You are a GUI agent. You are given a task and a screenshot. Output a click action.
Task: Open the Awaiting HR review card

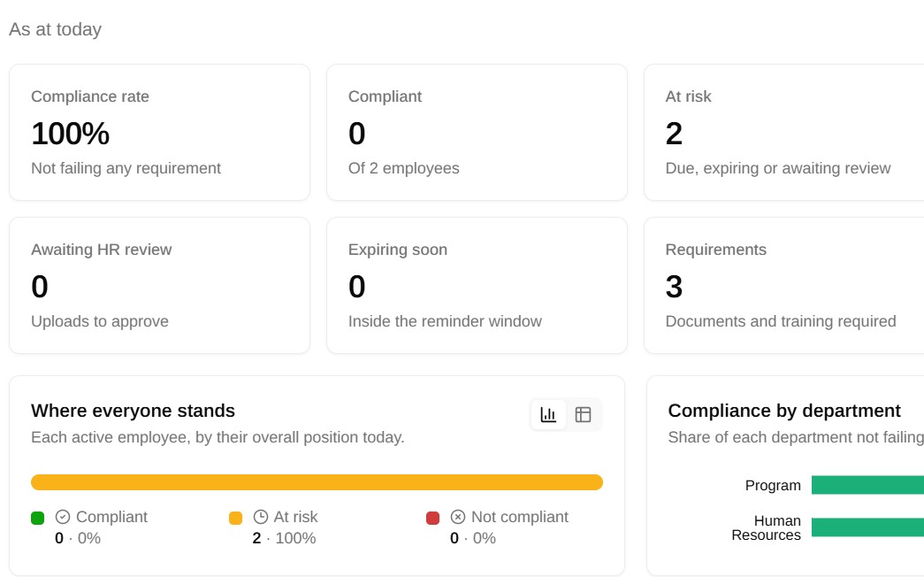159,286
